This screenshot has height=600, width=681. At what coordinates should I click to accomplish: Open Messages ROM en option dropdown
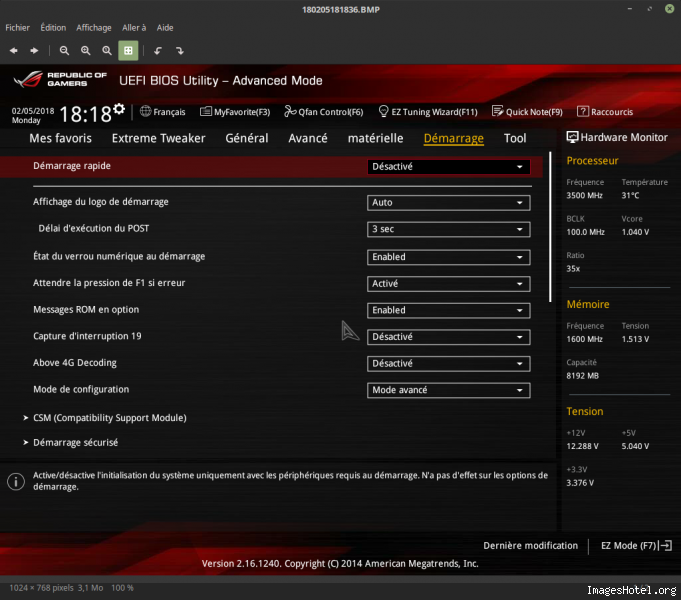448,310
